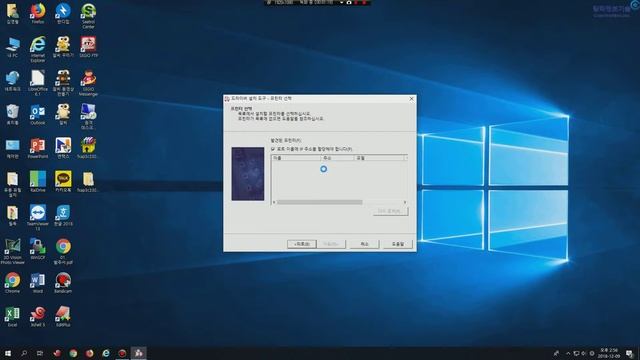Show hidden system tray icons
This screenshot has height=360, width=640.
[568, 353]
